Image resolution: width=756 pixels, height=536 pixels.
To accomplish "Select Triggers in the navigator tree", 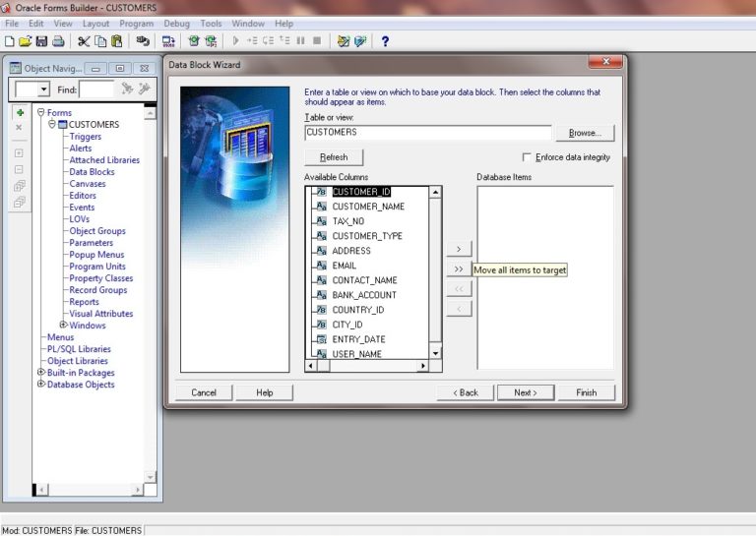I will click(86, 137).
